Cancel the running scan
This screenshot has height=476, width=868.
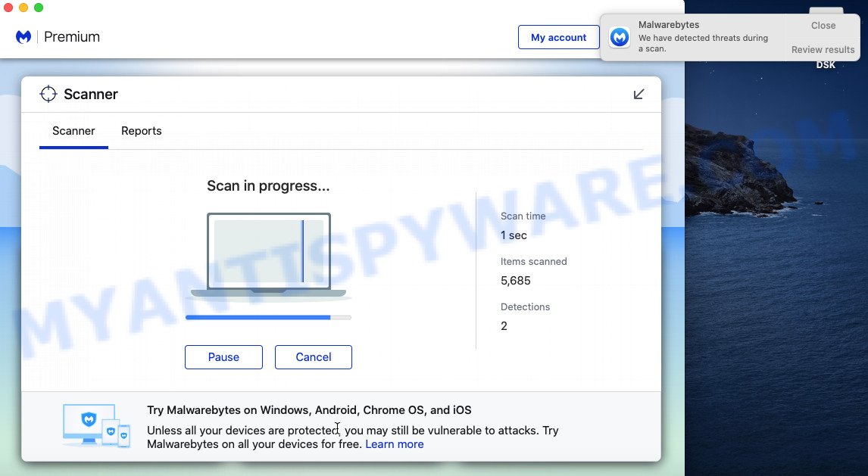coord(314,357)
